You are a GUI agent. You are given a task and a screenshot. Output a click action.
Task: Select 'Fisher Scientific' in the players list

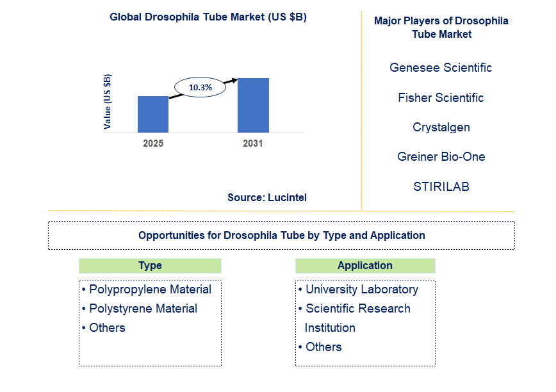point(441,97)
